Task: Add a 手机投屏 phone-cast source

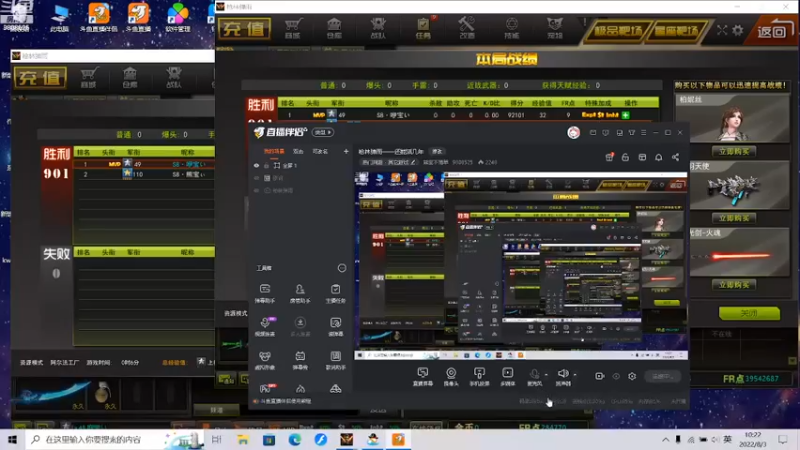Action: (479, 377)
